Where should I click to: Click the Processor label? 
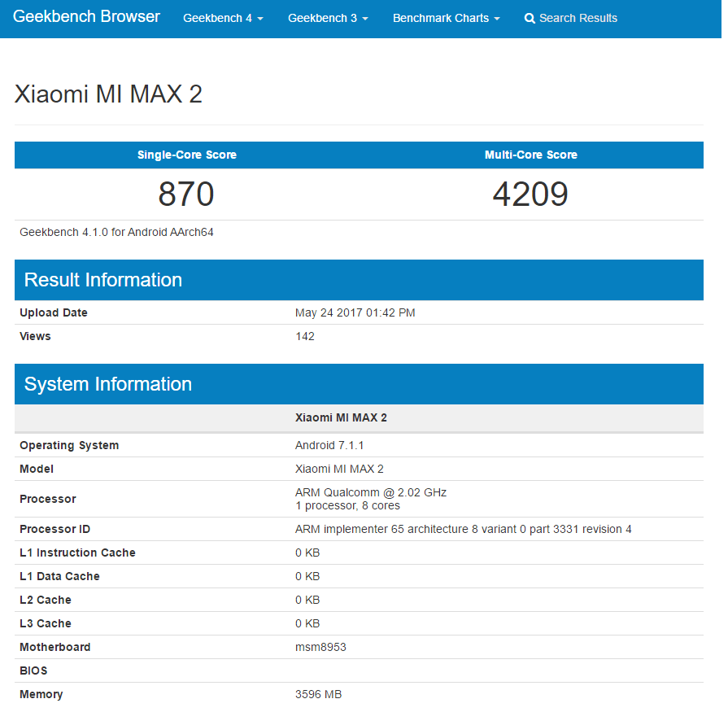[48, 499]
